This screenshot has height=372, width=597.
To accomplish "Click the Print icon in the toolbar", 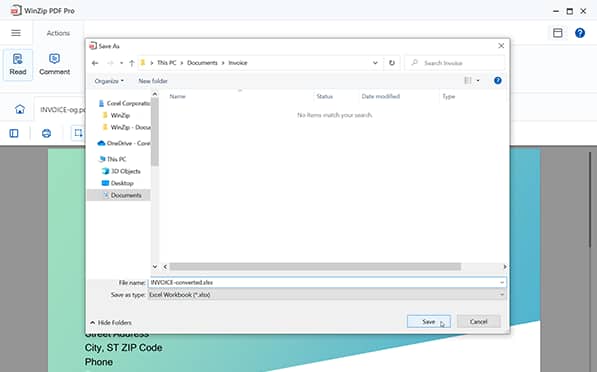I will [46, 133].
